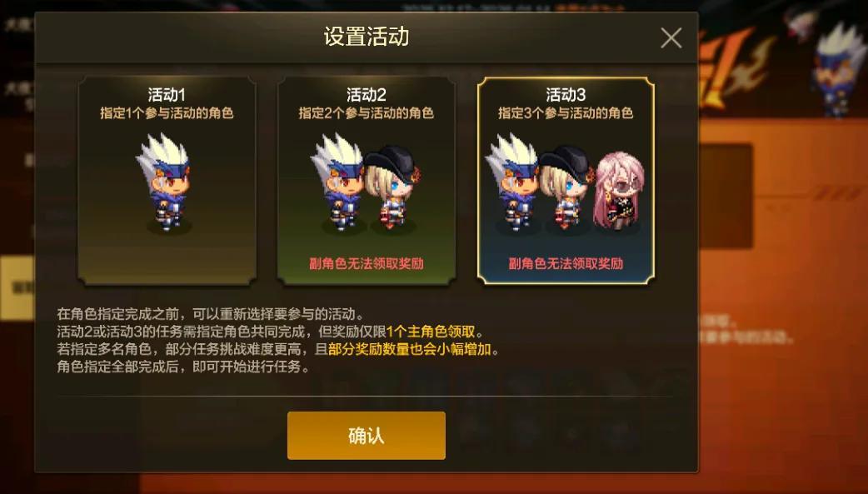Screen dimensions: 868x494
Task: Click the blonde black-hat character in 活动2
Action: click(x=392, y=187)
